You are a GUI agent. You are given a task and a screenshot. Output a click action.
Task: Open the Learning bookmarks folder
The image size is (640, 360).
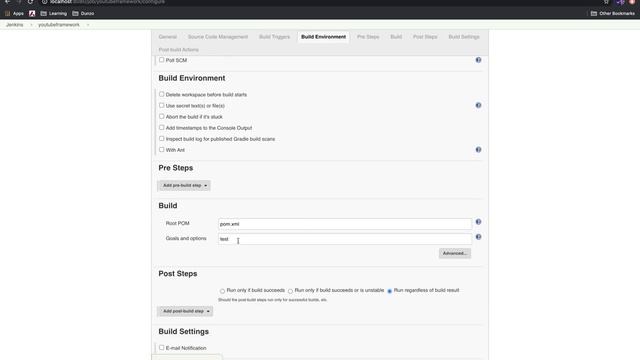[53, 13]
